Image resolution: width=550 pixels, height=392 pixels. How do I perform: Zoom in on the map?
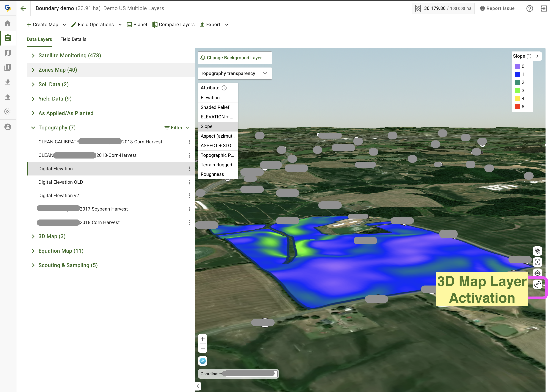(x=202, y=339)
